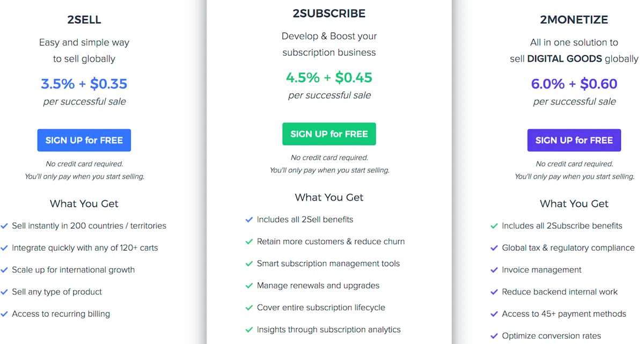Click the blue checkmark beside 'Sell instantly in 200 countries'

coord(5,225)
